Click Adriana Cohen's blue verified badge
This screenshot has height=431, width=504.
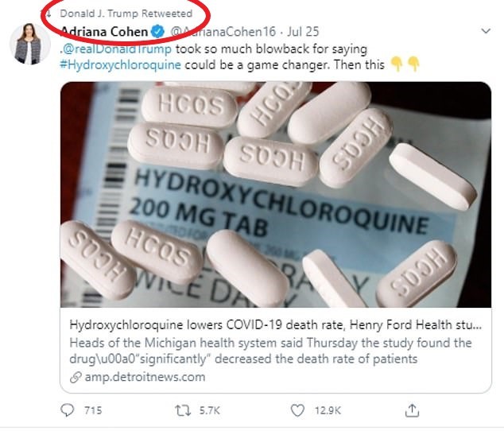click(159, 32)
